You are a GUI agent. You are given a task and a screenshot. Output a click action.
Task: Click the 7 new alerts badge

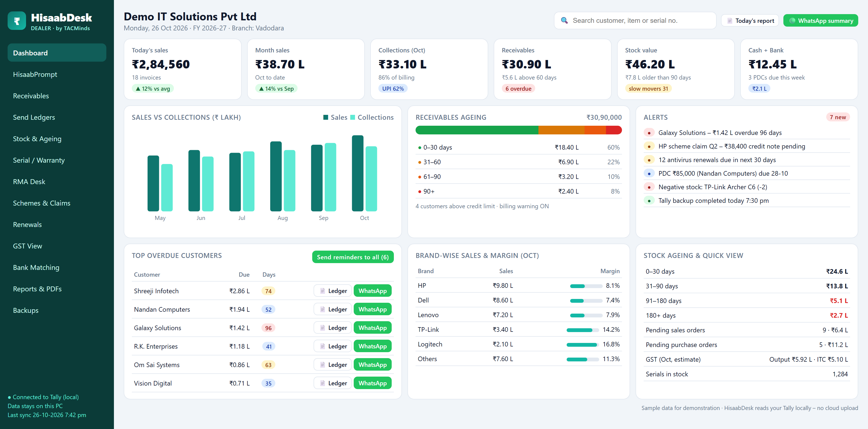838,117
